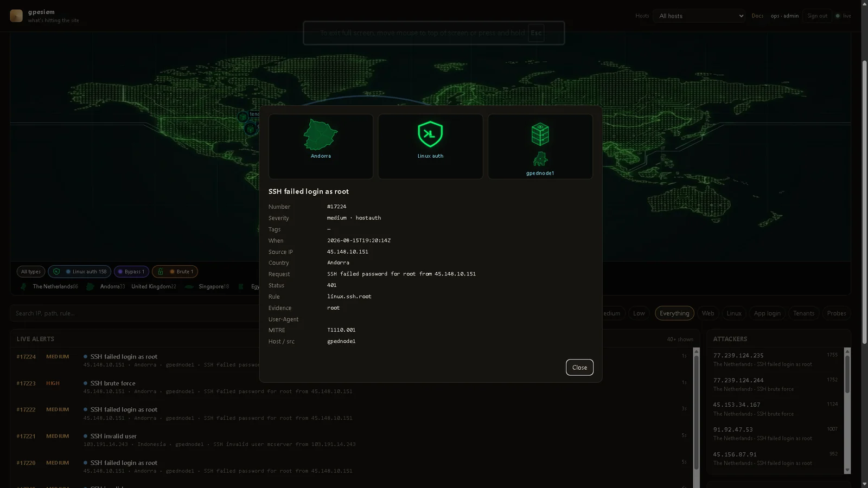Switch to the Web filter tab
This screenshot has width=868, height=488.
[x=708, y=313]
